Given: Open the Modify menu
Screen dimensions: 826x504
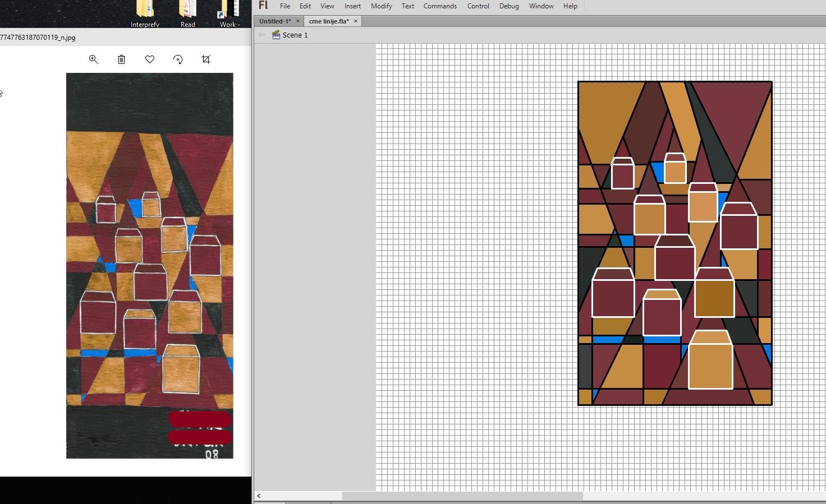Looking at the screenshot, I should (382, 6).
